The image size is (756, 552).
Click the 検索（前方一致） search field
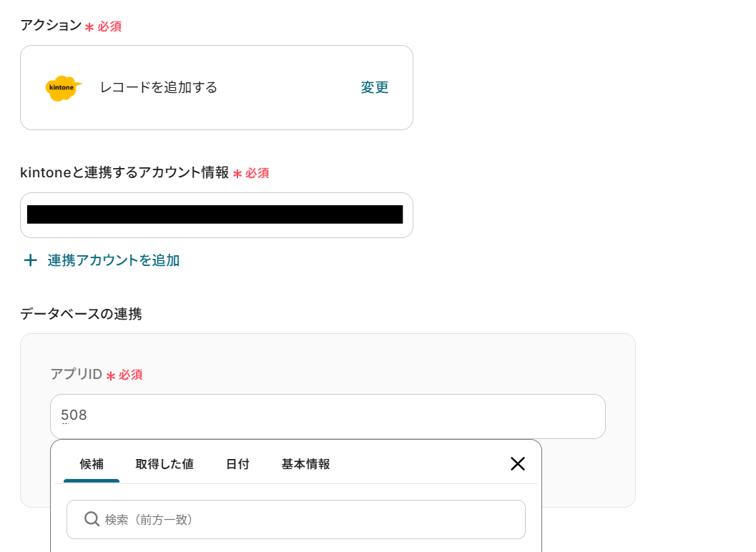coord(308,519)
